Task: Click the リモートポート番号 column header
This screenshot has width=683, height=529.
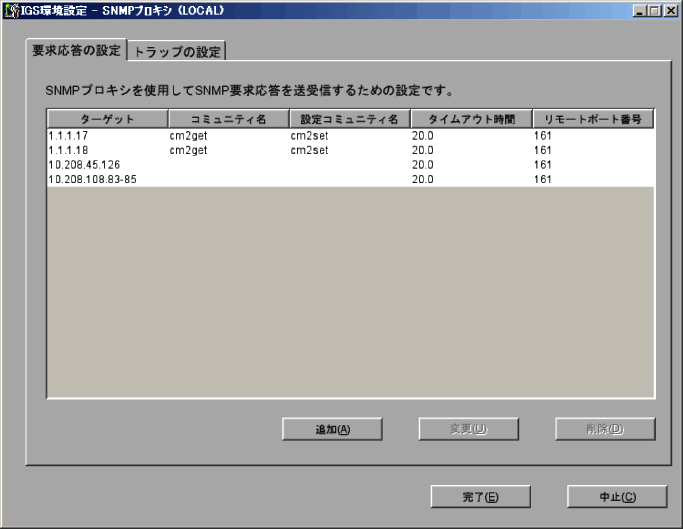Action: pos(592,118)
